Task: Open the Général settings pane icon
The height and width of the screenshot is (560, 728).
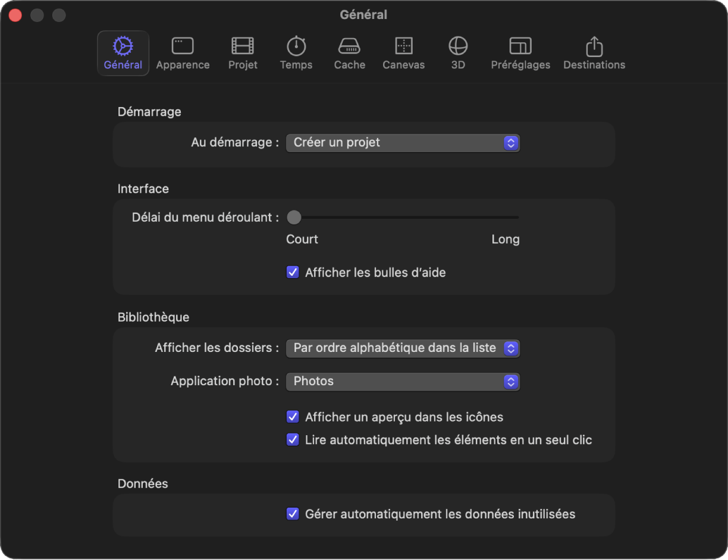Action: (123, 46)
